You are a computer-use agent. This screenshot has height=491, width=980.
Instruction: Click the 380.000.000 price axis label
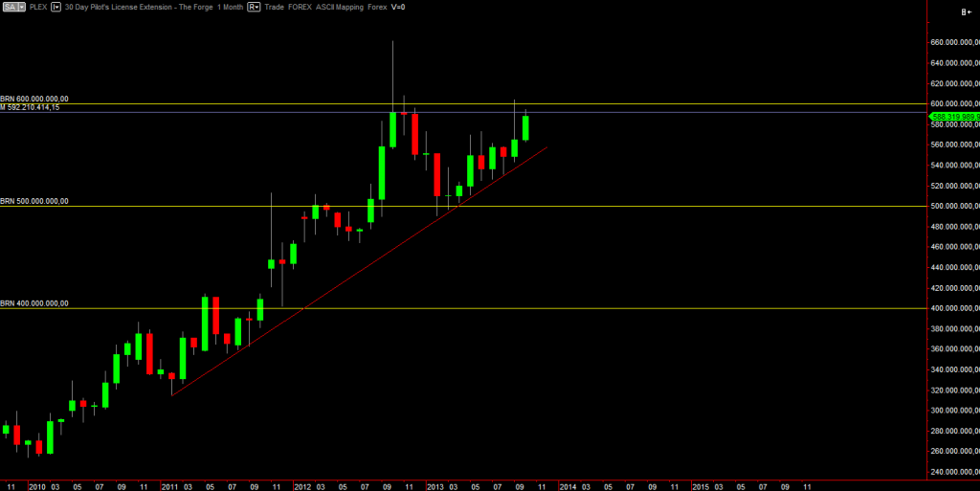[955, 329]
